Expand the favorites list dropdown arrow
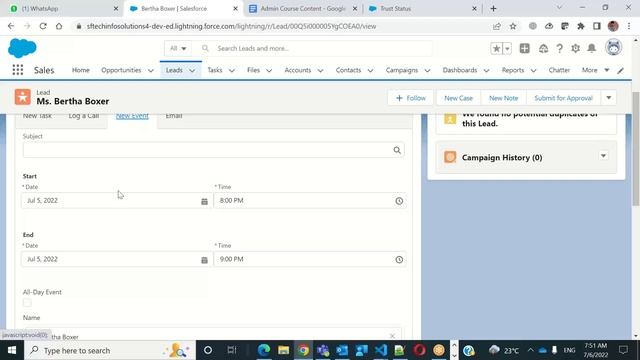Viewport: 640px width, 360px height. click(507, 48)
